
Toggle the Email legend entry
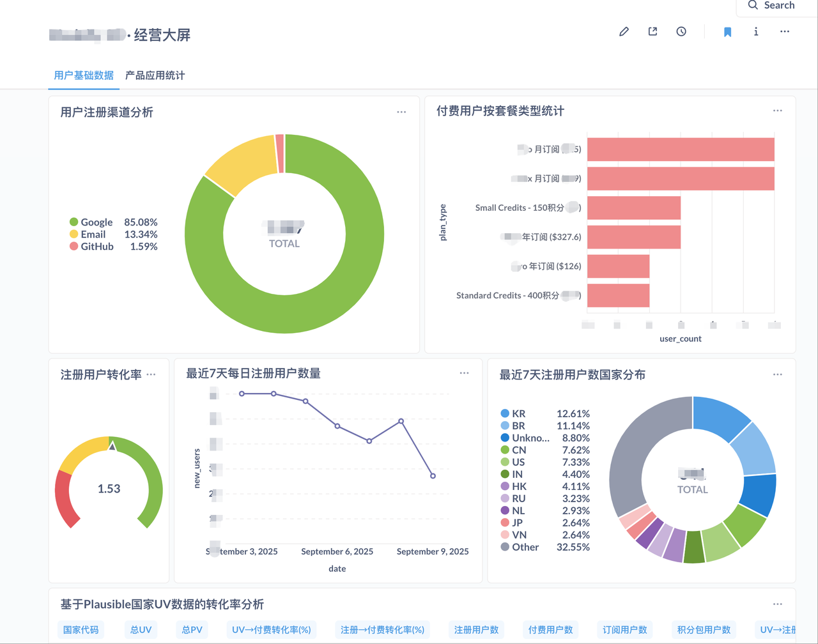click(x=88, y=234)
